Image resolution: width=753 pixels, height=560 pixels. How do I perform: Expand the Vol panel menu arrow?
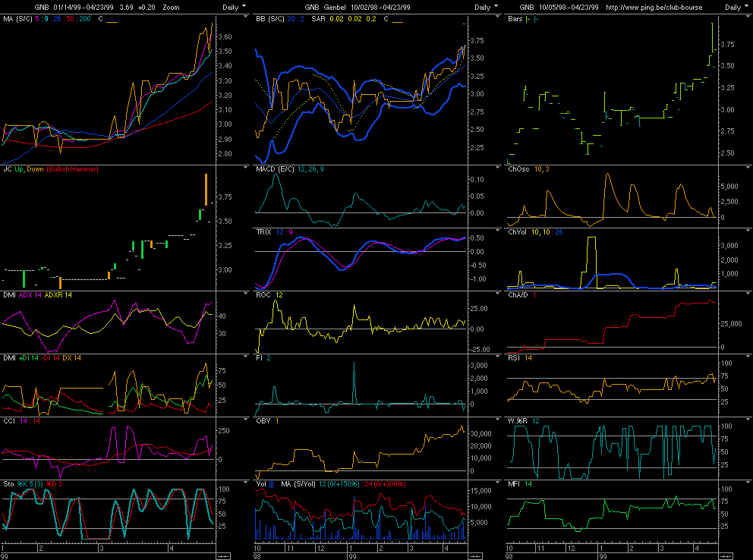click(497, 482)
